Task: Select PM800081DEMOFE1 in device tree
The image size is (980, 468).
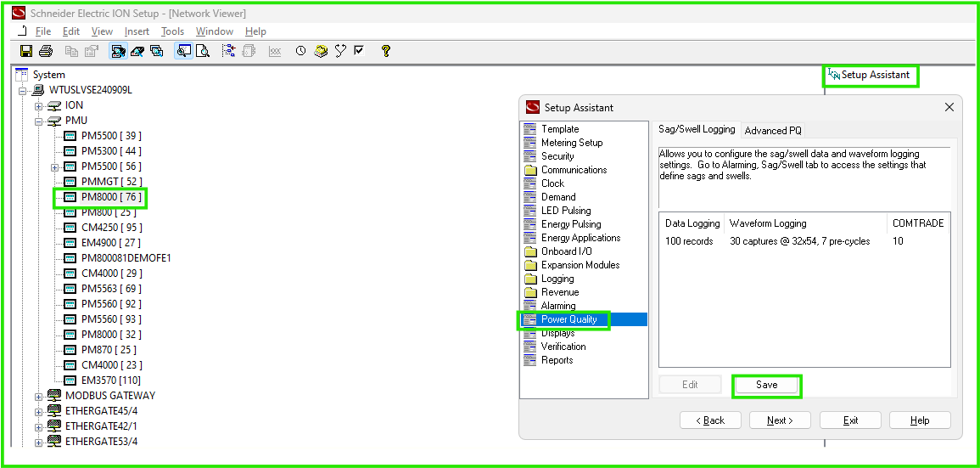Action: pyautogui.click(x=126, y=258)
